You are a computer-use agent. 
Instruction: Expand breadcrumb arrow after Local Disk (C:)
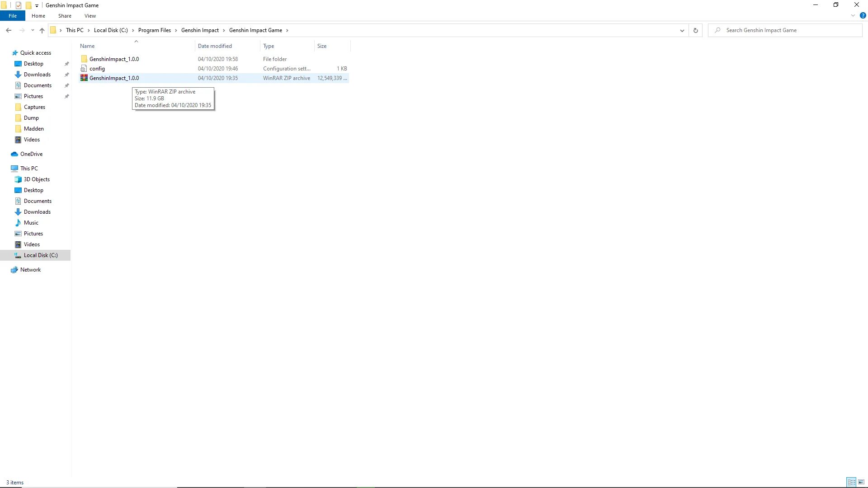coord(133,30)
